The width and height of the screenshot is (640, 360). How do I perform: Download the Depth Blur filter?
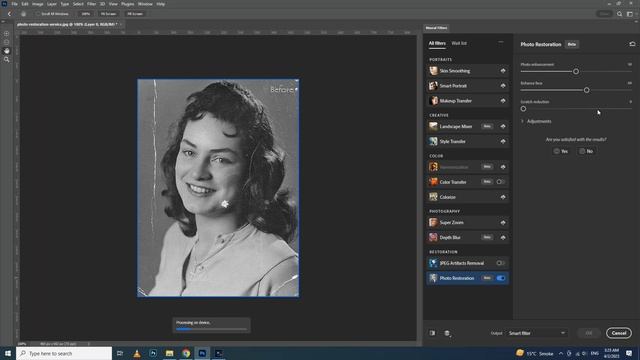pyautogui.click(x=503, y=238)
